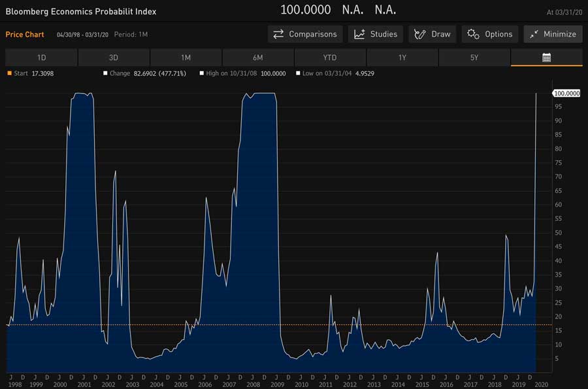Click the 2014 year label on axis
The width and height of the screenshot is (588, 389).
398,384
